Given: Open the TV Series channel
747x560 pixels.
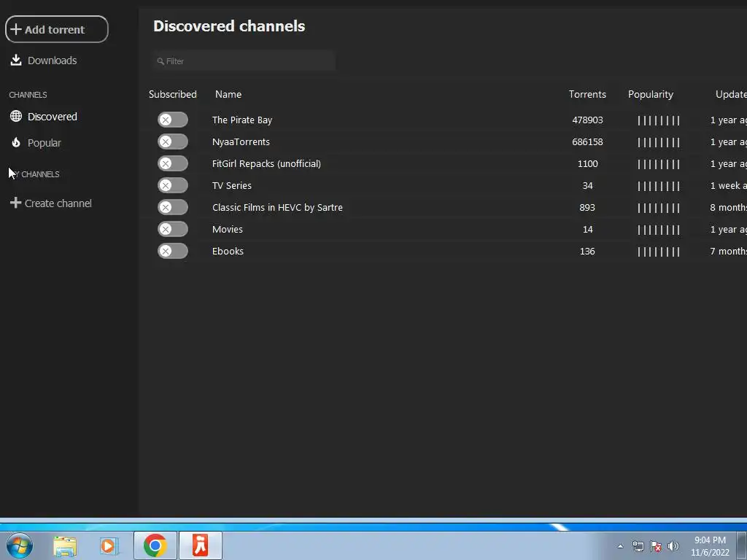Looking at the screenshot, I should tap(232, 186).
